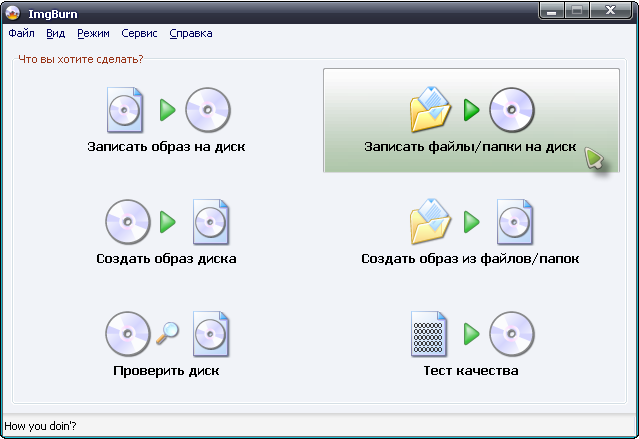Open the Сервис menu

[x=139, y=33]
